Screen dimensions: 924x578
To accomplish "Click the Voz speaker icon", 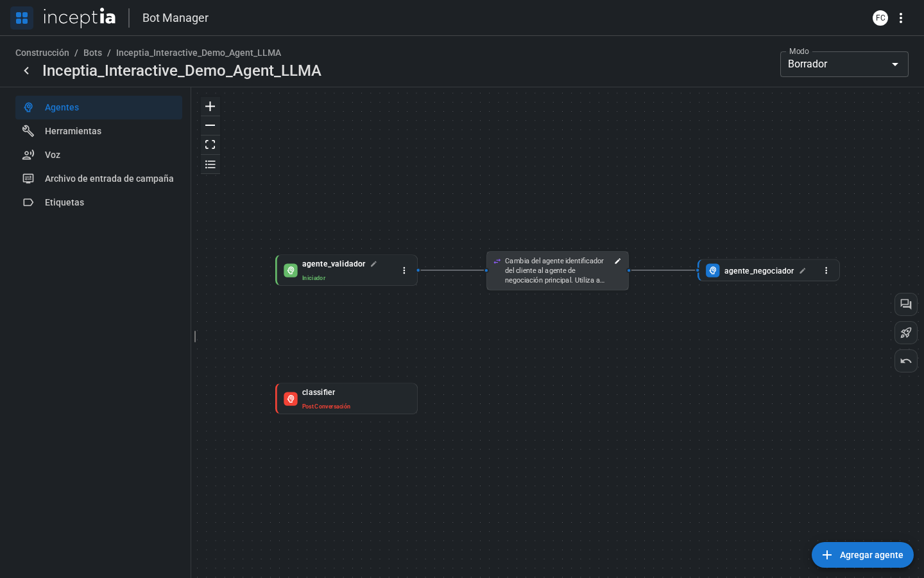I will click(28, 155).
